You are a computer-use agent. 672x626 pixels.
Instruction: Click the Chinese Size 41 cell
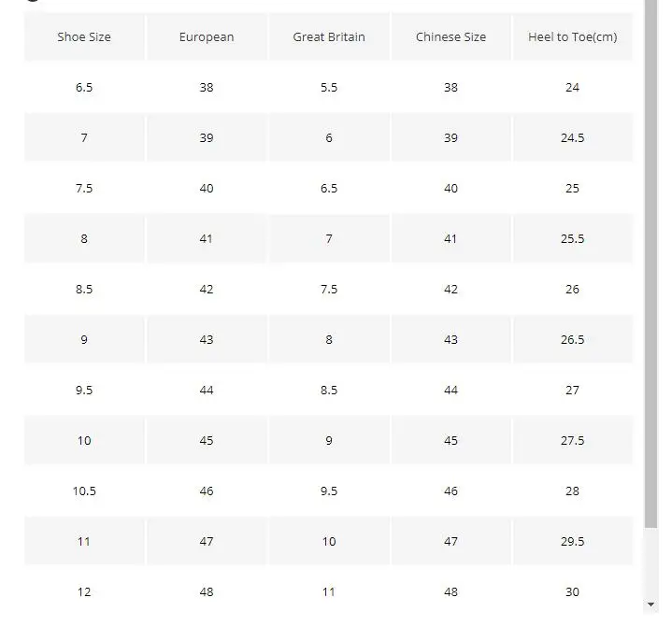tap(450, 238)
